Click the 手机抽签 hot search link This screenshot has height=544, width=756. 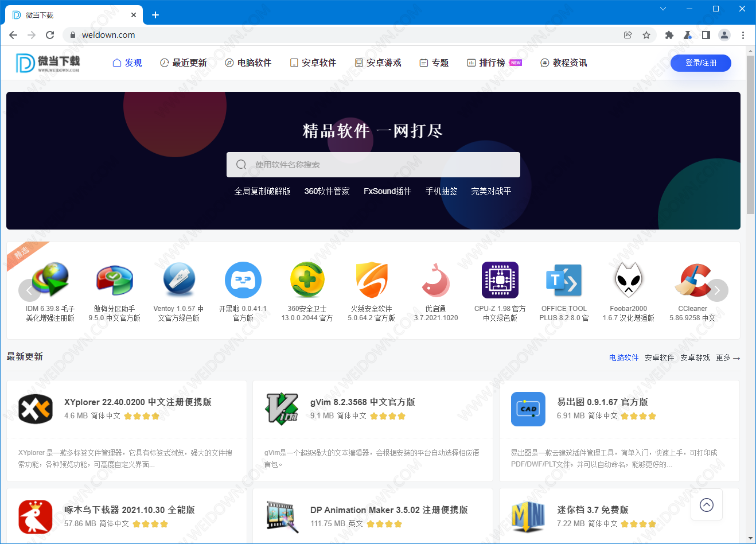tap(441, 191)
